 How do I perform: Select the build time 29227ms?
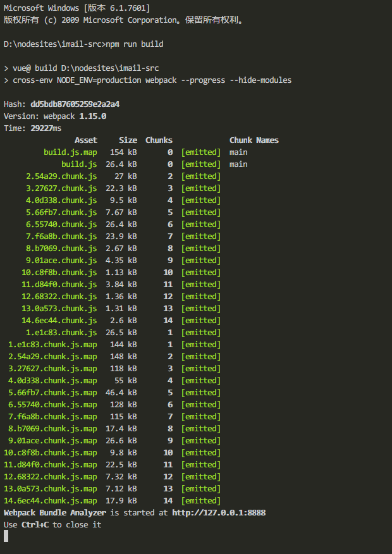(46, 128)
